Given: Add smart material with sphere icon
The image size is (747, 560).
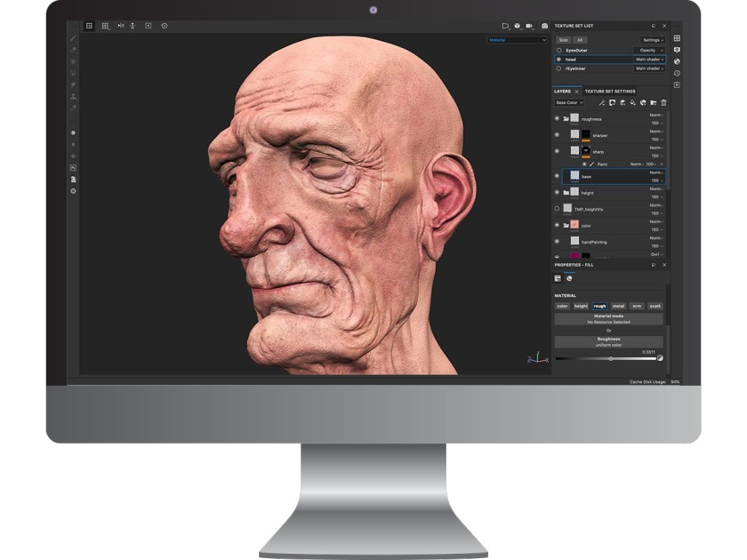Looking at the screenshot, I should coord(643,102).
